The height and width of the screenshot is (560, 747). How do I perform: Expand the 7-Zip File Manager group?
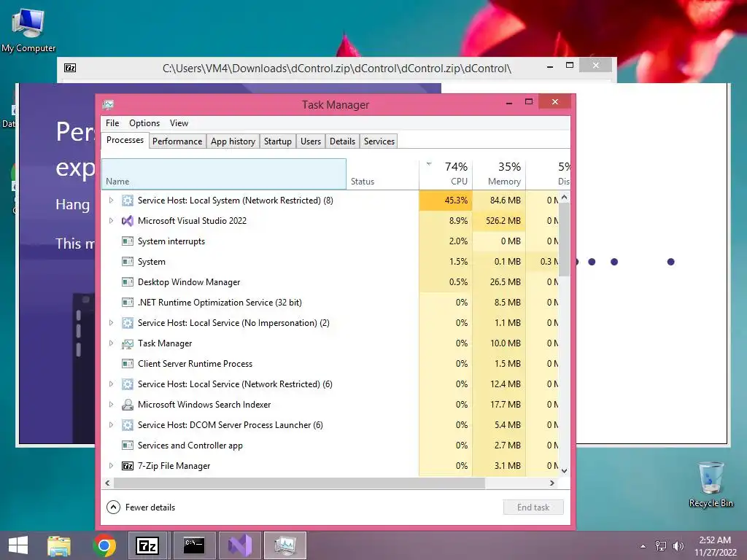111,466
